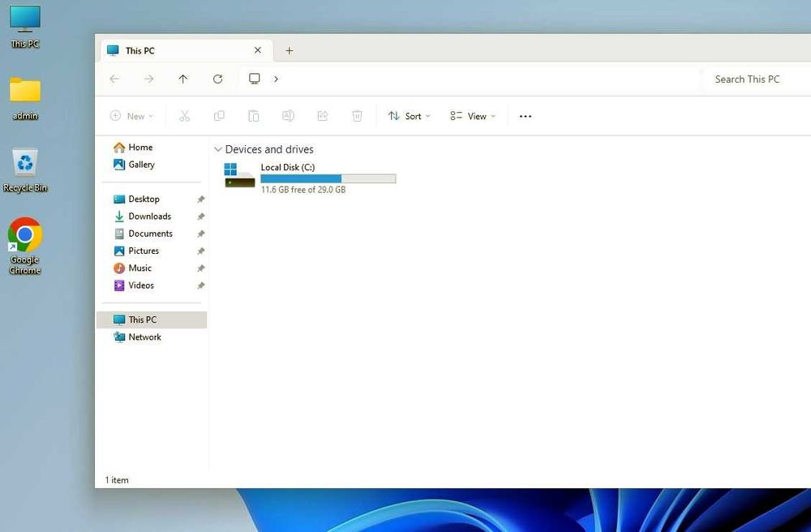This screenshot has height=532, width=811.
Task: Select the admin folder on desktop
Action: pos(25,99)
